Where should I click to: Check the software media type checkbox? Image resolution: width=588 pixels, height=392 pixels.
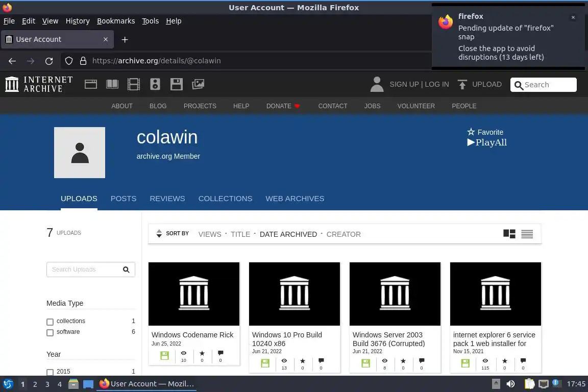50,333
